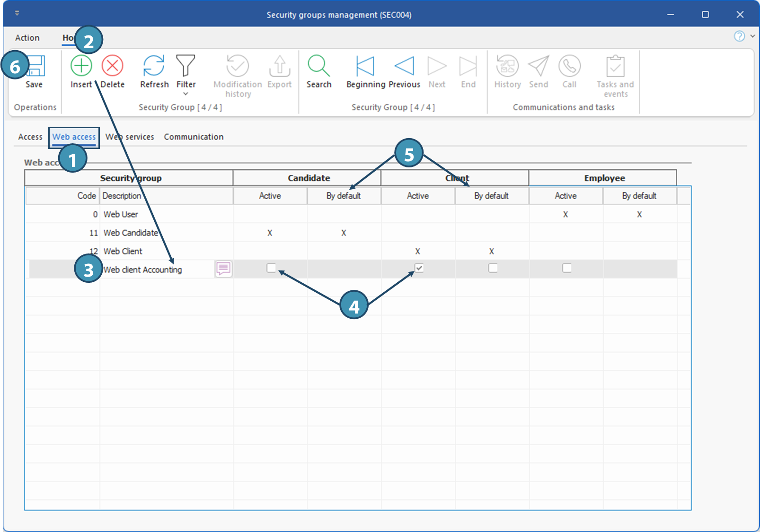Click the green Insert icon
This screenshot has width=760, height=532.
coord(81,66)
